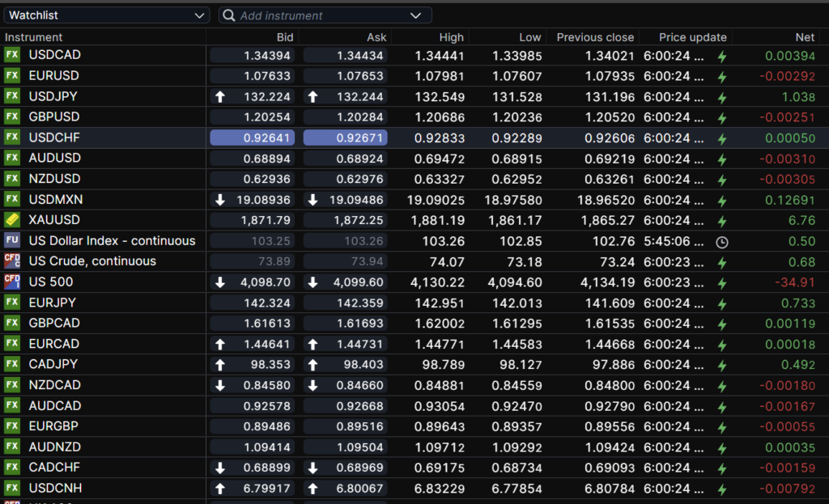829x504 pixels.
Task: Click the CFD icon next to US 500
Action: (12, 282)
